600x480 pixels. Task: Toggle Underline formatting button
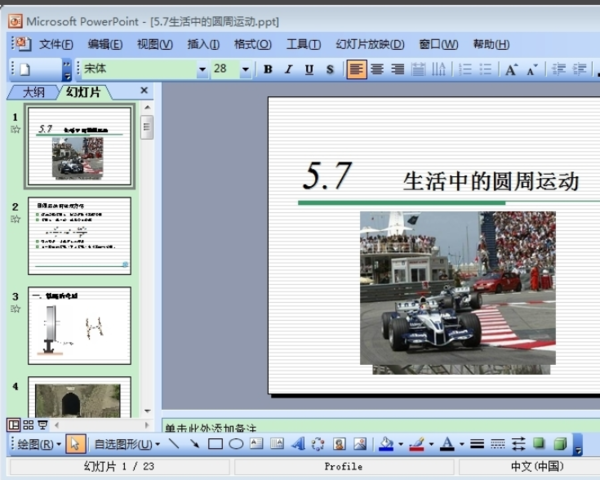click(308, 69)
